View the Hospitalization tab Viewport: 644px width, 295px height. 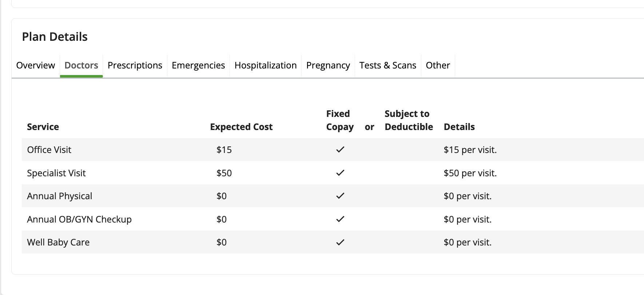pos(266,66)
